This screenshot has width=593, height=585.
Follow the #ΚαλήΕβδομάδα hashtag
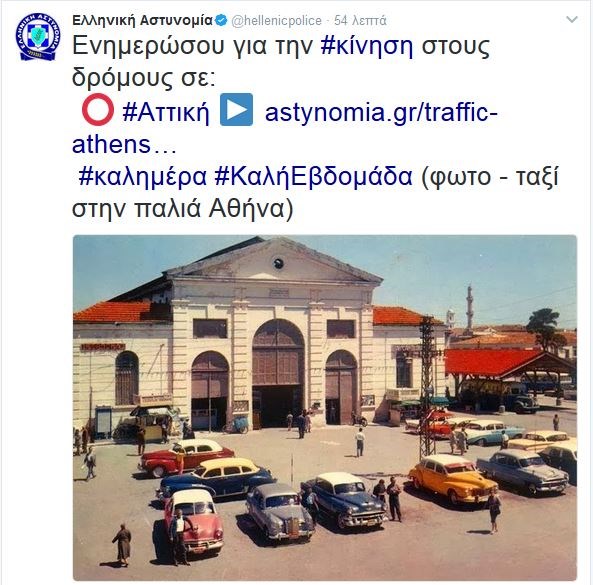click(313, 176)
